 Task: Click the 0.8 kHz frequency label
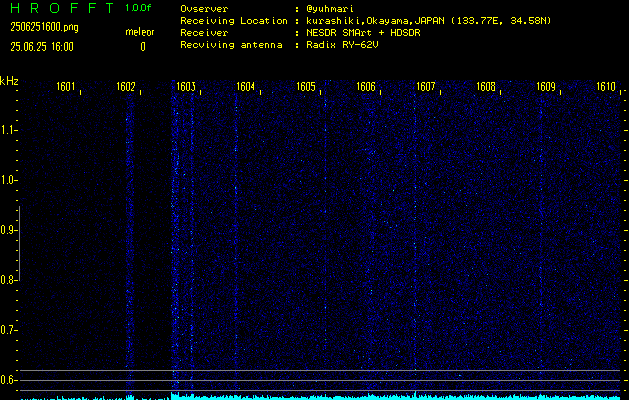click(7, 280)
